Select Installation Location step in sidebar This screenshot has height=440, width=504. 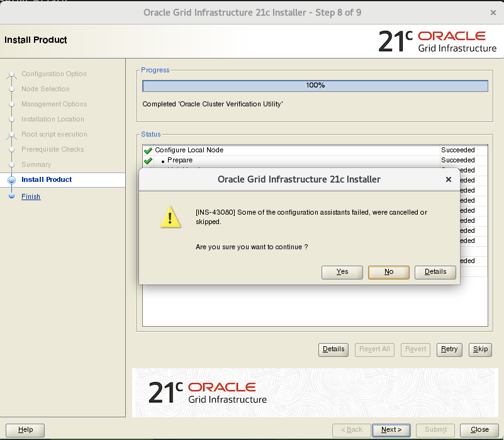[53, 119]
